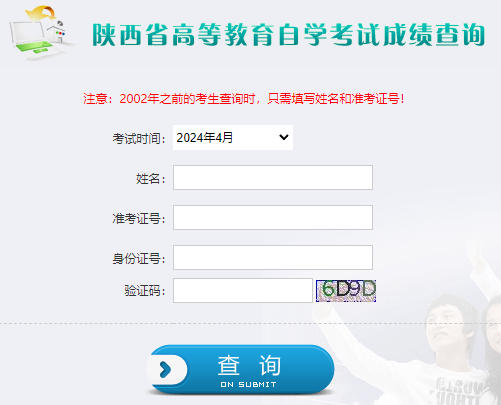This screenshot has height=405, width=501.
Task: Click the 考试时间 label
Action: [x=139, y=138]
